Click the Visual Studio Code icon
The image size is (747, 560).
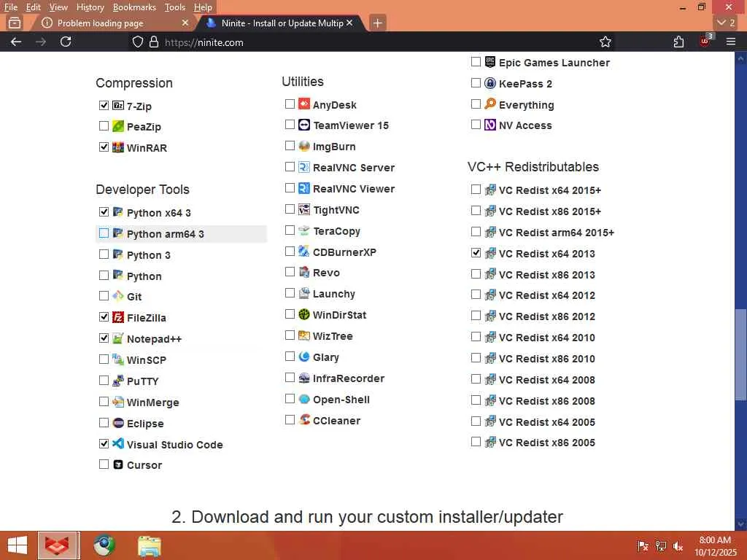click(118, 444)
